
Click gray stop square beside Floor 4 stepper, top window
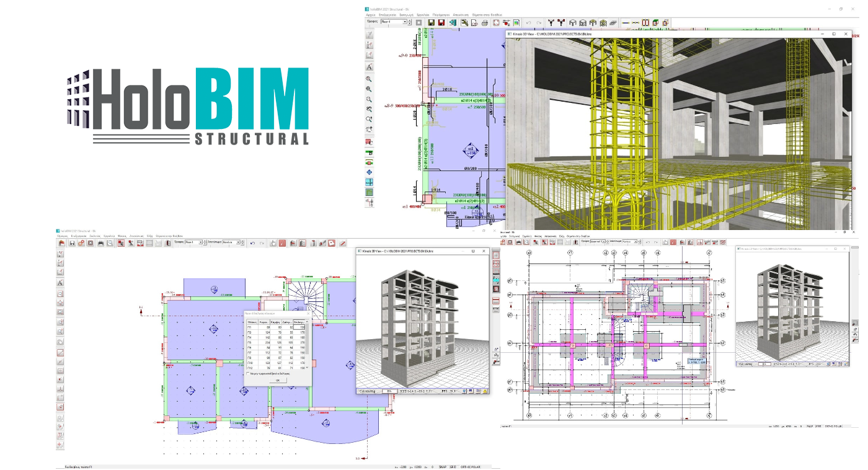(x=418, y=22)
